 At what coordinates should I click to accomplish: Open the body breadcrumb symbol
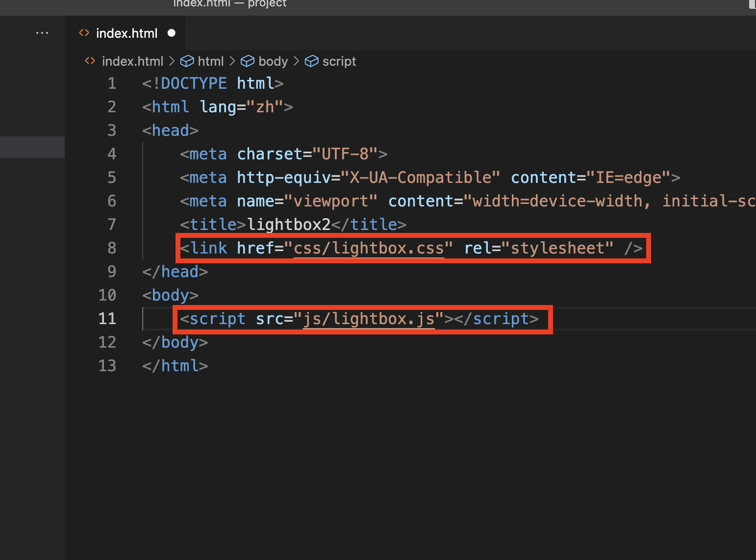[273, 61]
